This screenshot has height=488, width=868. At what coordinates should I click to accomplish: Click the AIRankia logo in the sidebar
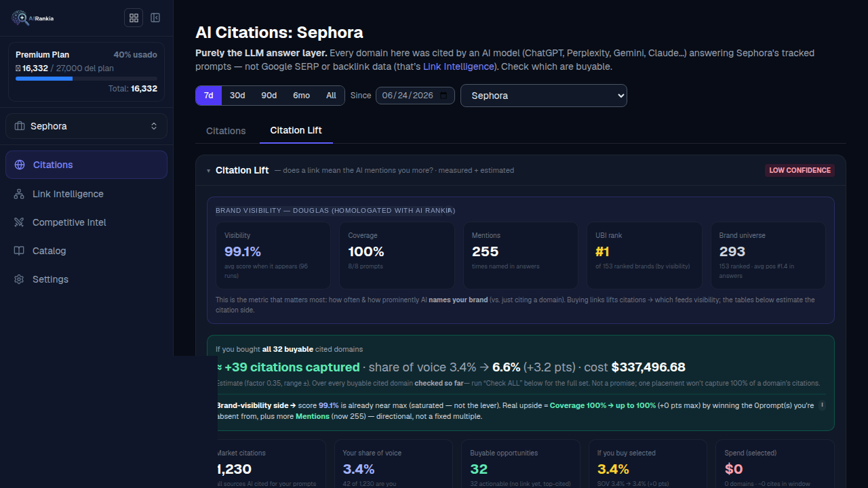click(33, 18)
